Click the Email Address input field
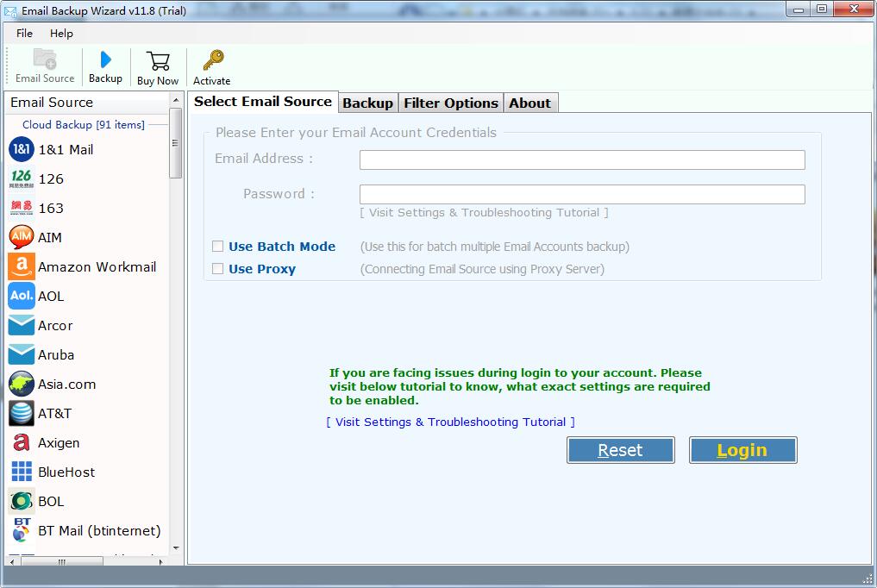The height and width of the screenshot is (588, 877). pos(582,160)
